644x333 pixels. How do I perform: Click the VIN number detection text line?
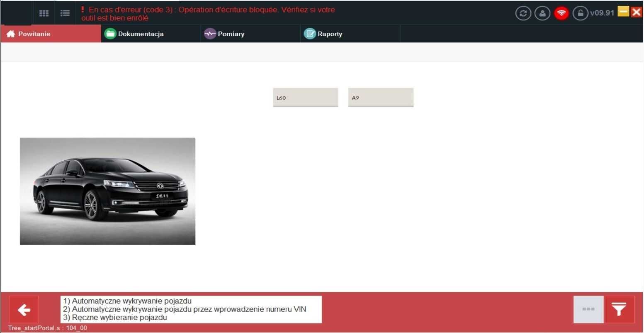185,309
